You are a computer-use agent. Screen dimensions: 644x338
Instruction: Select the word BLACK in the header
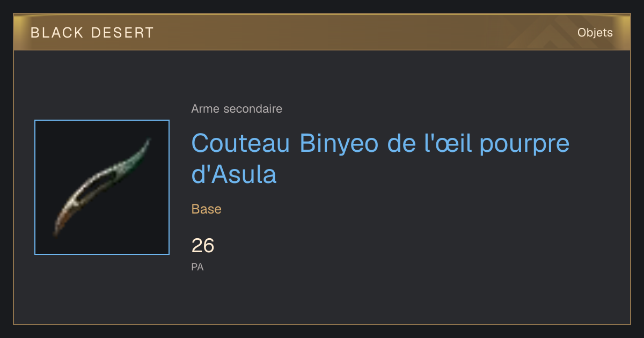[57, 33]
